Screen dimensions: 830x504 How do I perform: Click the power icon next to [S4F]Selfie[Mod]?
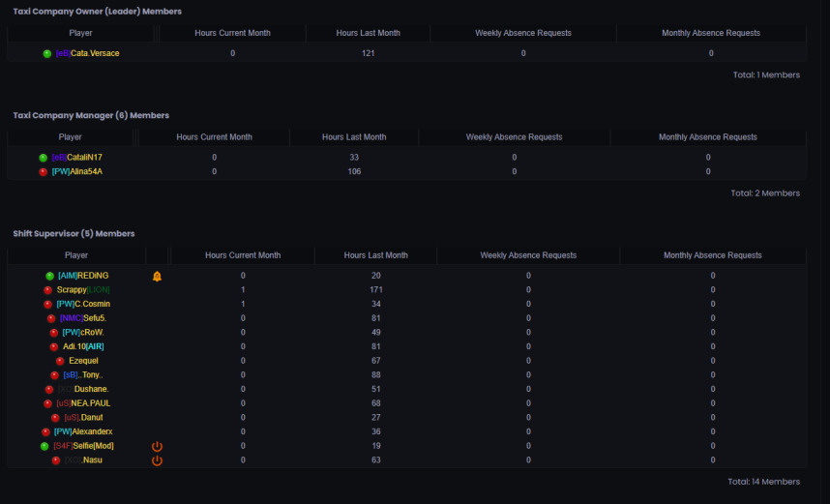click(157, 446)
